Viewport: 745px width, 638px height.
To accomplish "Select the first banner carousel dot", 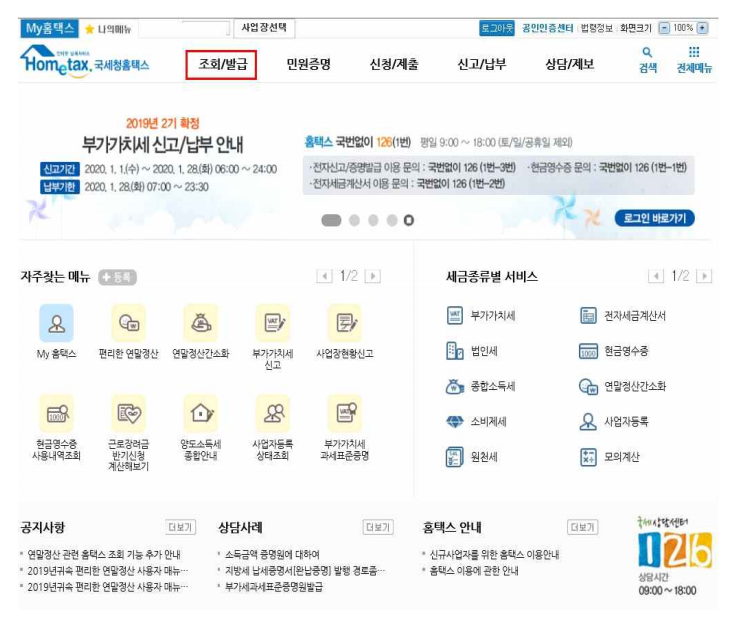I will tap(332, 220).
